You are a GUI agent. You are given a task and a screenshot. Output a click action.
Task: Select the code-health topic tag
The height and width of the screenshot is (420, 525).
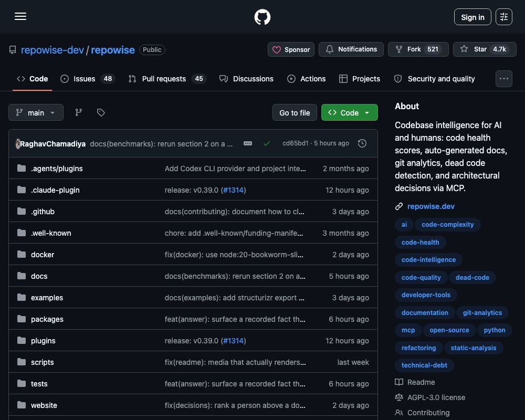pyautogui.click(x=420, y=242)
